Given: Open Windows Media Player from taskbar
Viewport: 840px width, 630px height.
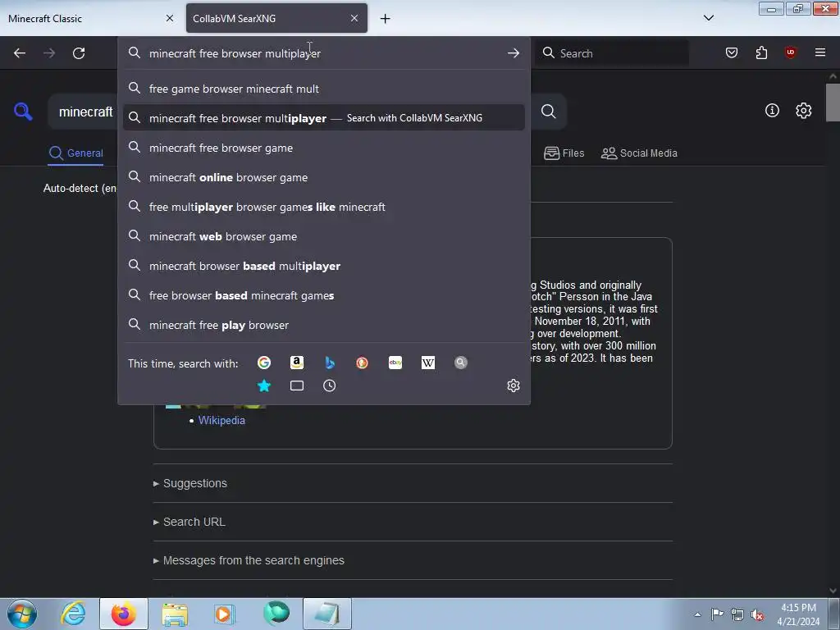Looking at the screenshot, I should tap(225, 614).
